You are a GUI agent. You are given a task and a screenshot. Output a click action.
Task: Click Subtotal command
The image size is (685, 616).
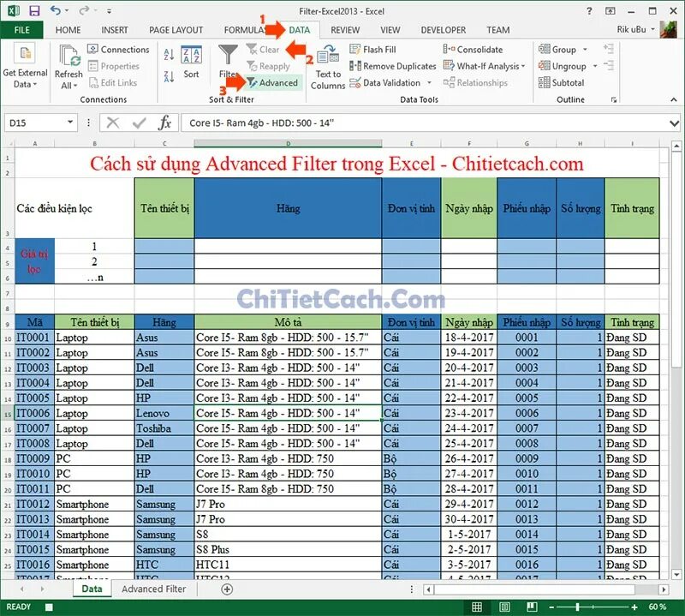[x=562, y=82]
